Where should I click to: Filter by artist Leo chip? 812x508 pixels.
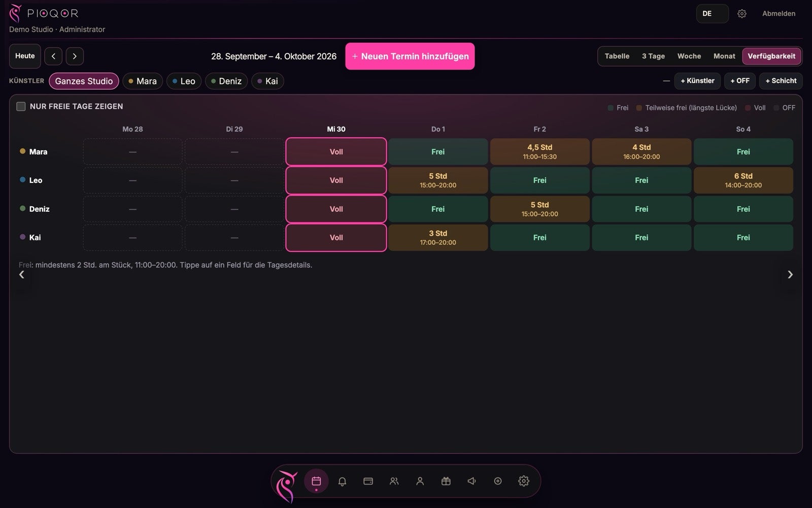(184, 81)
